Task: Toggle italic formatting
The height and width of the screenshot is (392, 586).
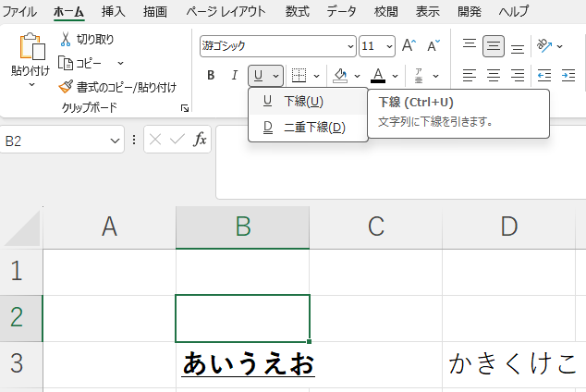Action: tap(235, 76)
